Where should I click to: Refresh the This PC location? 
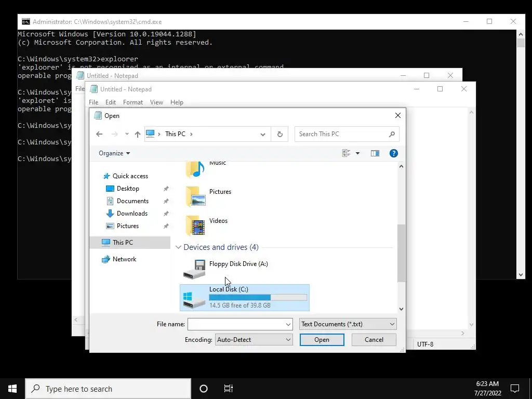[280, 134]
